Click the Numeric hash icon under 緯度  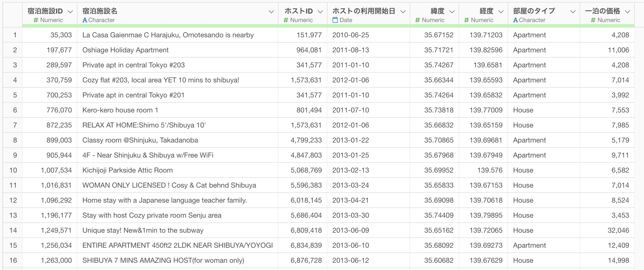coord(417,20)
